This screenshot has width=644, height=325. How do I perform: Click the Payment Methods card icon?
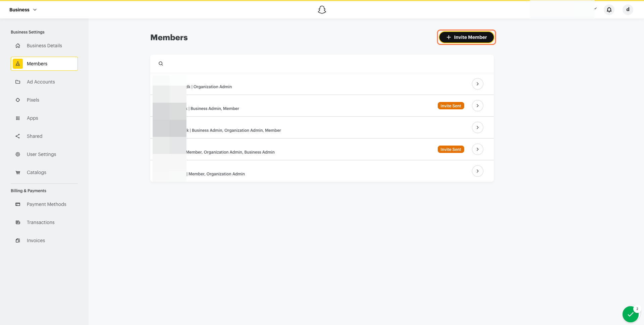pos(18,204)
